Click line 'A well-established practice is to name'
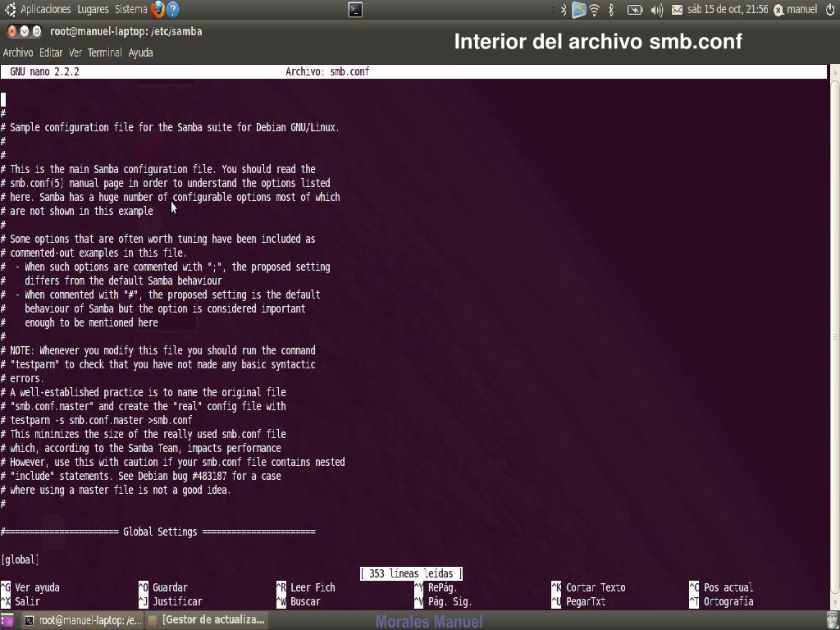Viewport: 840px width, 630px height. 144,392
